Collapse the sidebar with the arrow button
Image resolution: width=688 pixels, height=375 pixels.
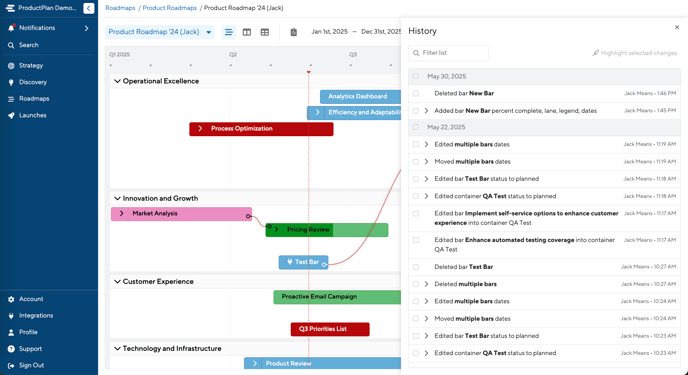tap(89, 8)
